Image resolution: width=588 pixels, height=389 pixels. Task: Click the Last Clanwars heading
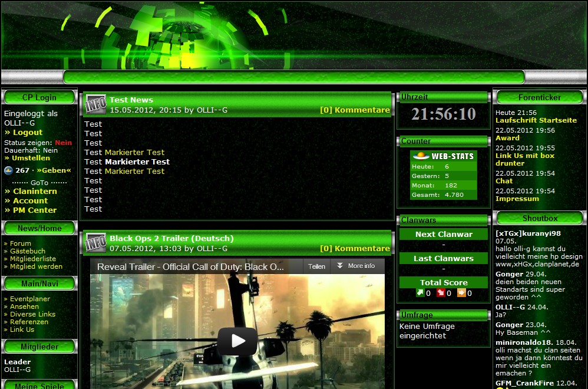444,259
